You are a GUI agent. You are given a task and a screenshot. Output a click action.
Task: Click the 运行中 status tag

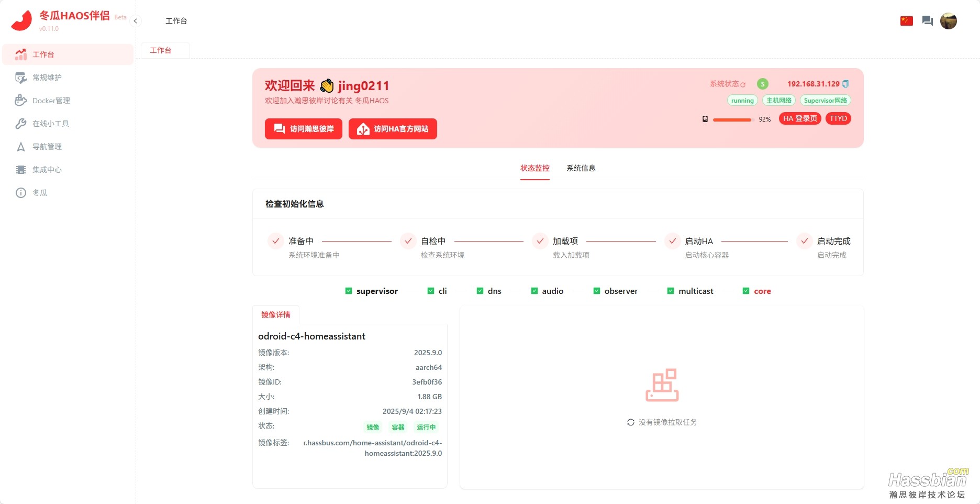tap(426, 428)
